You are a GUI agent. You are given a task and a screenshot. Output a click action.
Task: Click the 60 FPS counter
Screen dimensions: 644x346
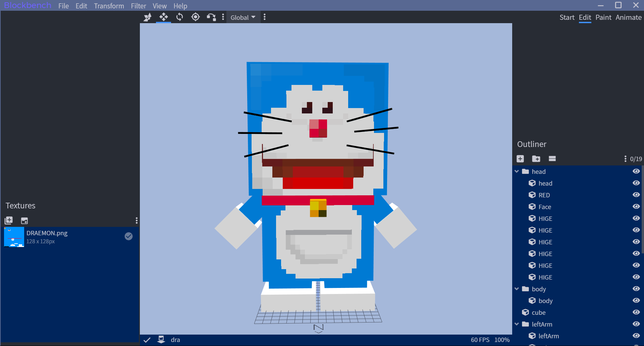click(480, 340)
